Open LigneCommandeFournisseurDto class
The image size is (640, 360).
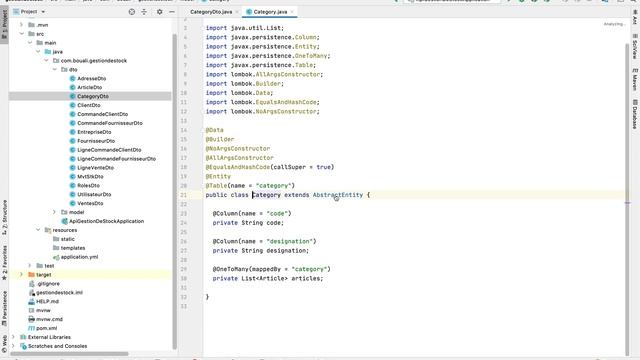tap(116, 159)
